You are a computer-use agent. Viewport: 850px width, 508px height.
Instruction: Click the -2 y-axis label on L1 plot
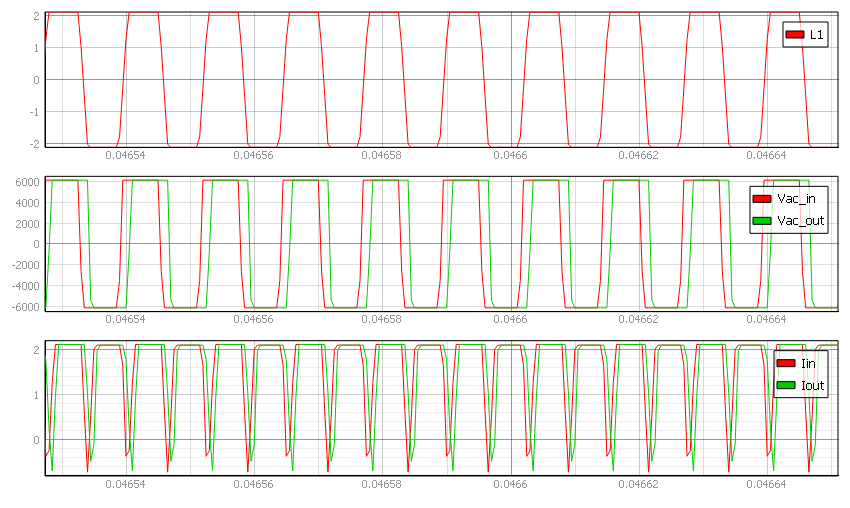click(33, 144)
